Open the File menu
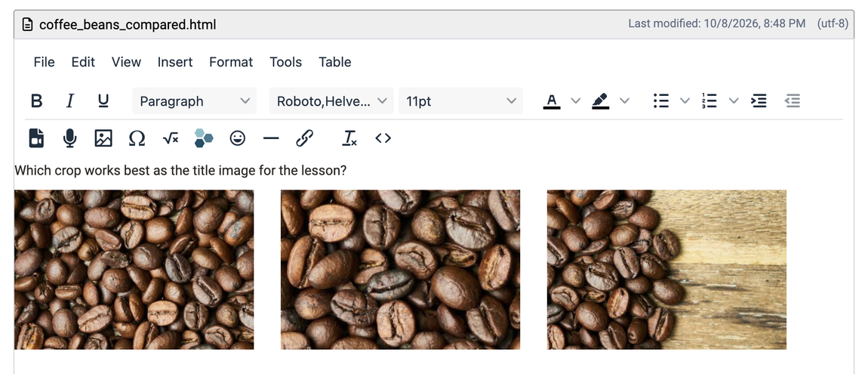Viewport: 868px width, 374px height. (x=45, y=62)
